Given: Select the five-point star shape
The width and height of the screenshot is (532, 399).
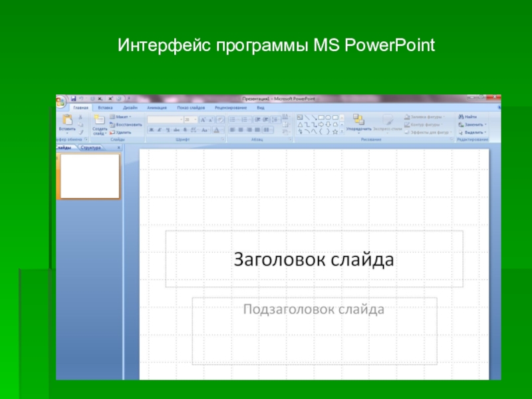Looking at the screenshot, I should pos(335,132).
